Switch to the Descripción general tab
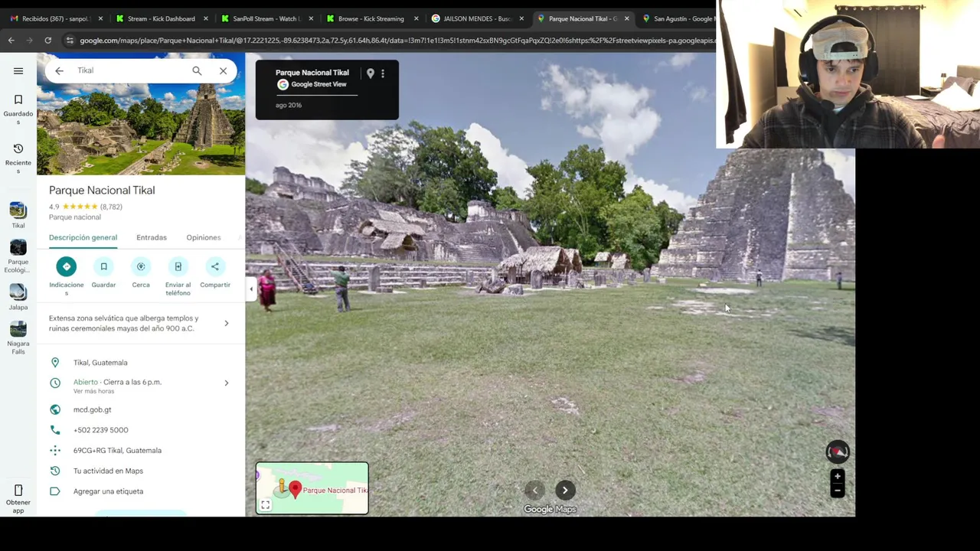 point(83,237)
